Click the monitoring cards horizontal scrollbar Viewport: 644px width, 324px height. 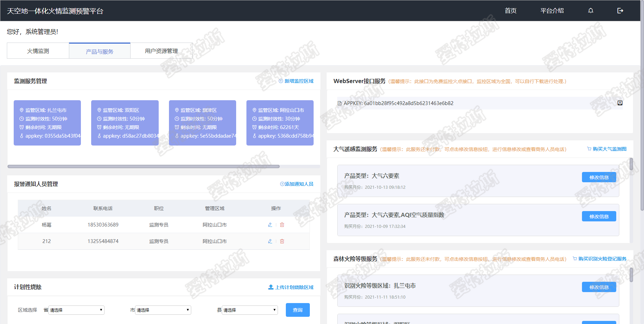[144, 166]
